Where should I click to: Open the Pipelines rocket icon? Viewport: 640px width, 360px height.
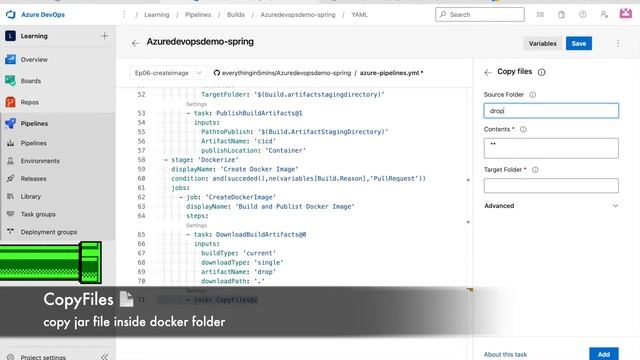click(11, 123)
